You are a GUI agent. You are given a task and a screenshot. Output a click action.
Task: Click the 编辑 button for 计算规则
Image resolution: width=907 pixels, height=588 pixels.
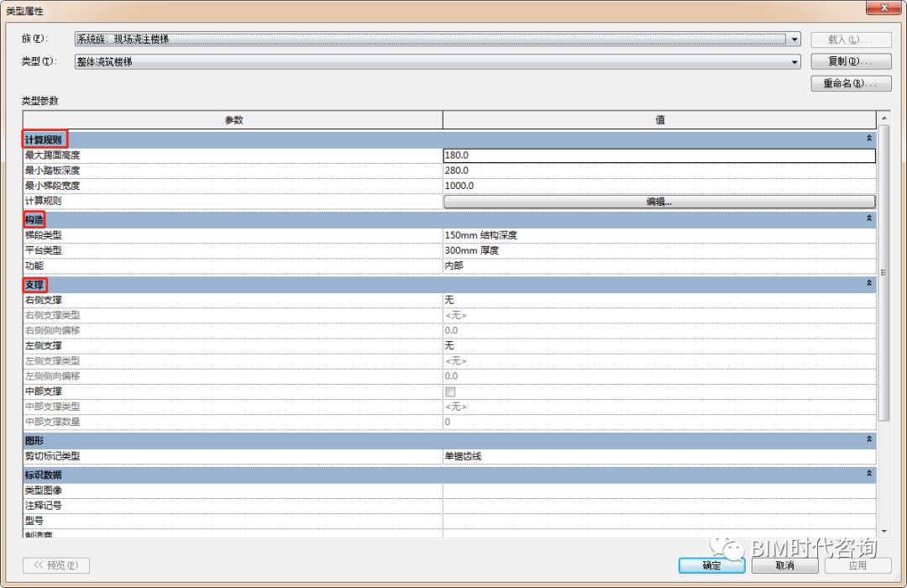pyautogui.click(x=659, y=202)
